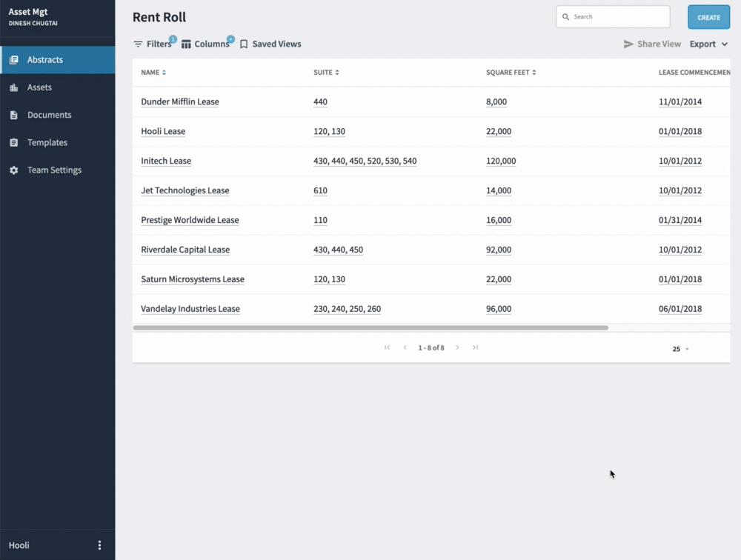
Task: Open the Hooli Lease link
Action: point(163,131)
